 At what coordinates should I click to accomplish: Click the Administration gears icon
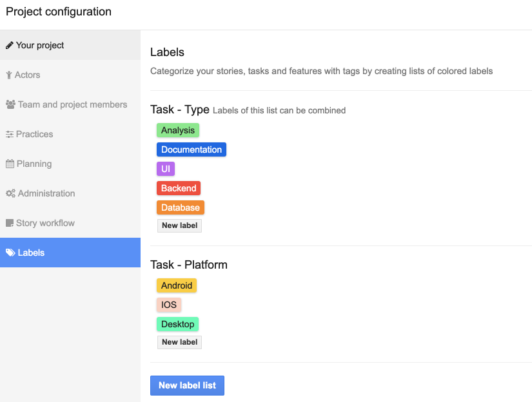tap(10, 194)
